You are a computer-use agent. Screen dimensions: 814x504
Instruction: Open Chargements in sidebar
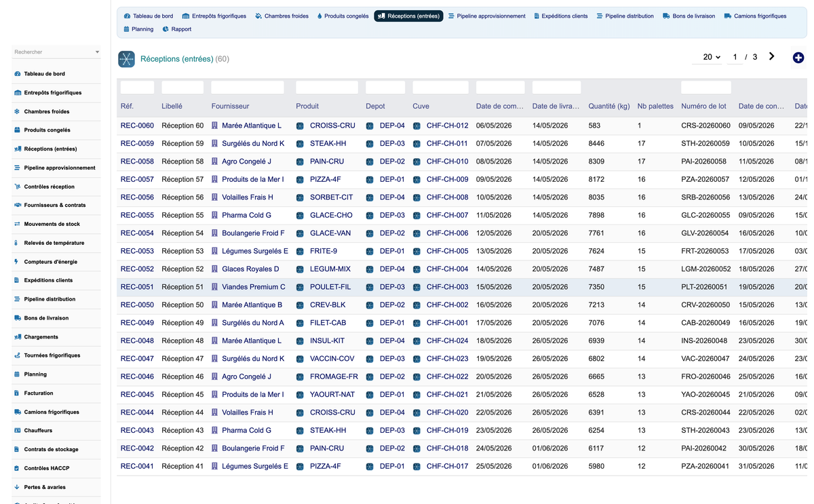tap(41, 337)
